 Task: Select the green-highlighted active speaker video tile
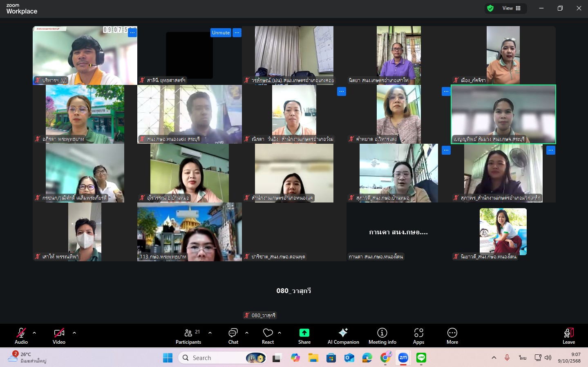pyautogui.click(x=503, y=114)
